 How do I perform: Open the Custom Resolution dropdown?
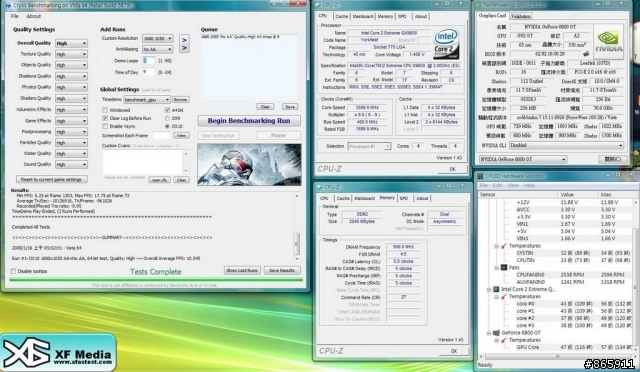pyautogui.click(x=158, y=38)
